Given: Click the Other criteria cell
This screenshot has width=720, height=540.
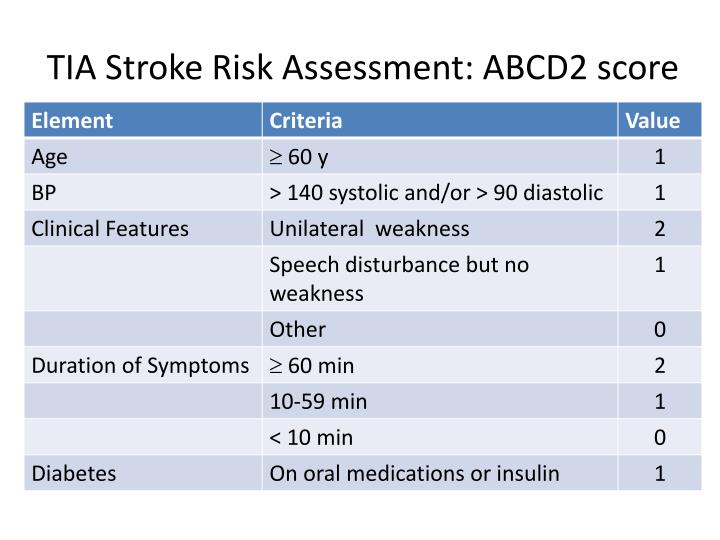Looking at the screenshot, I should [440, 329].
